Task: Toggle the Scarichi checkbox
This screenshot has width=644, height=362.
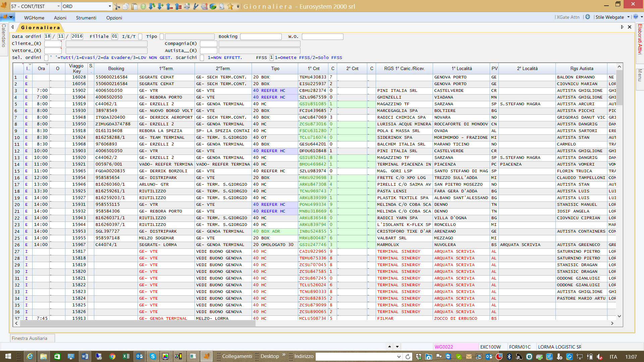Action: coord(202,58)
